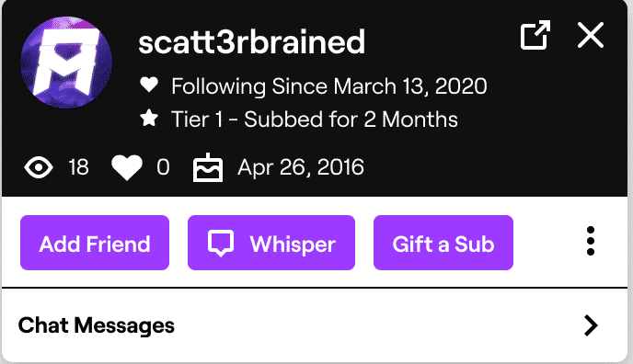Click the large heart followers icon

click(127, 167)
